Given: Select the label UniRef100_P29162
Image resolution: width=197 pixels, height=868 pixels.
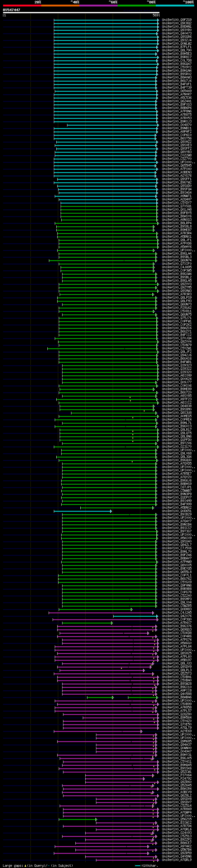Looking at the screenshot, I should click(177, 308).
